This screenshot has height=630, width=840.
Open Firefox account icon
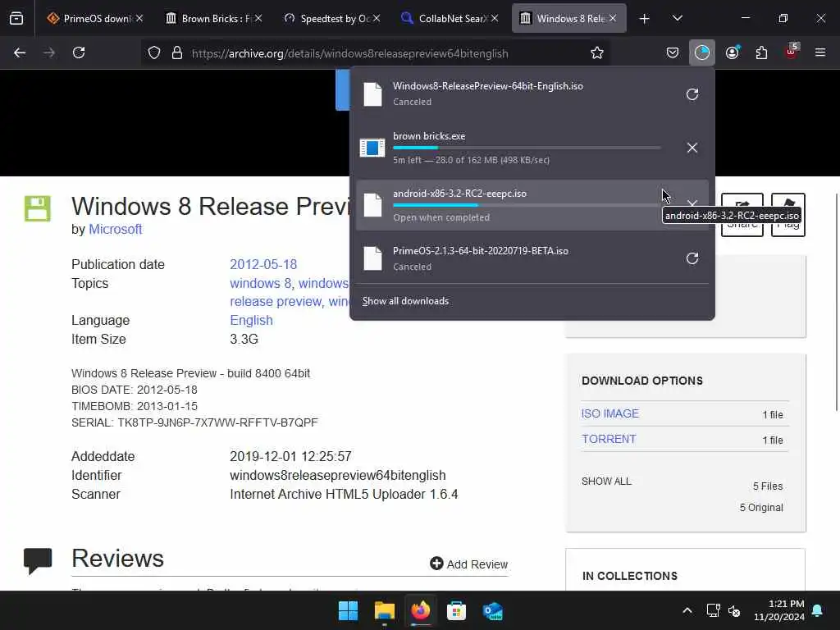(x=733, y=52)
